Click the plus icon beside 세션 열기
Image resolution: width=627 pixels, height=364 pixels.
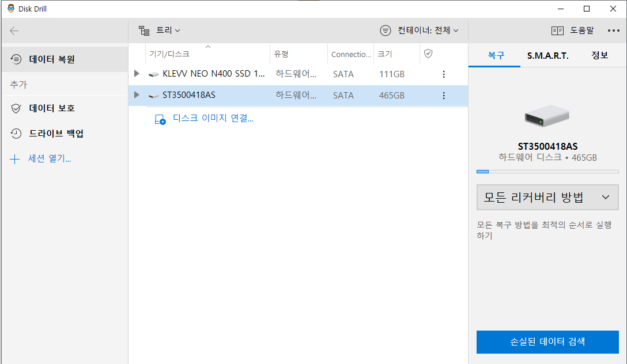tap(14, 159)
